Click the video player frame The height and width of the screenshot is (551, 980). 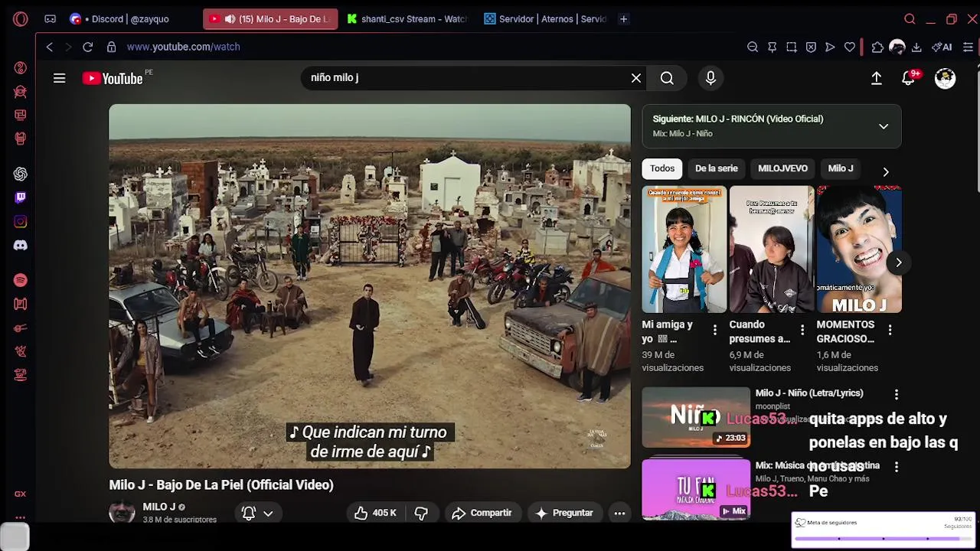(x=370, y=286)
